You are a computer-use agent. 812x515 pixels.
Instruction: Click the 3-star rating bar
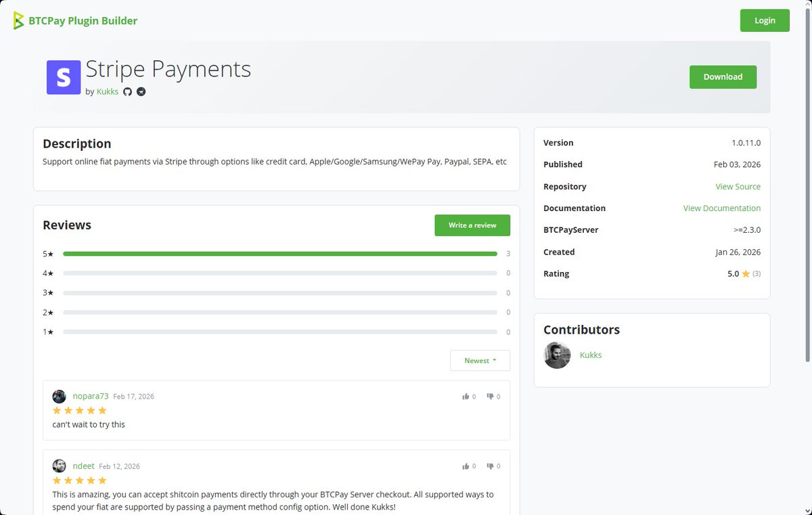click(280, 293)
